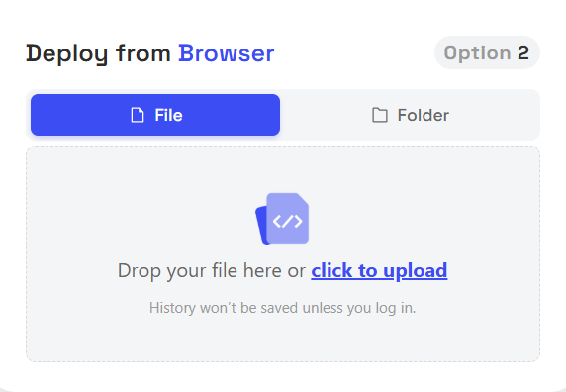Click the word Deploy in the title
The image size is (566, 392).
coord(66,53)
